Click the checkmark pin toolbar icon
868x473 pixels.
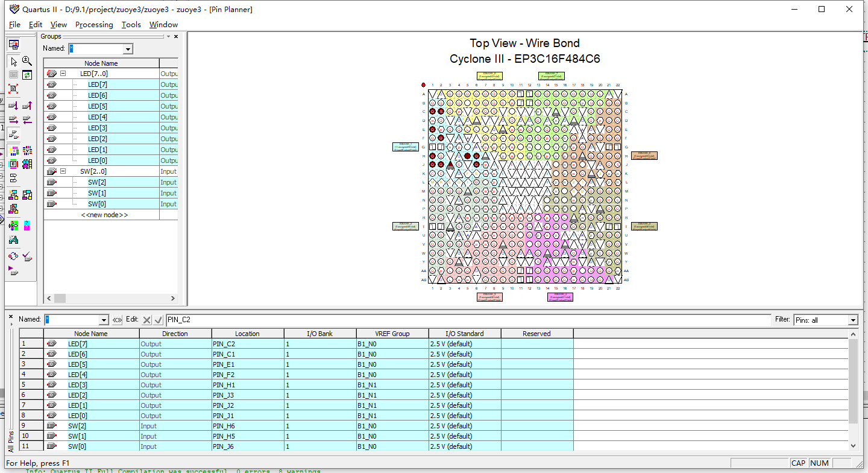(x=27, y=256)
